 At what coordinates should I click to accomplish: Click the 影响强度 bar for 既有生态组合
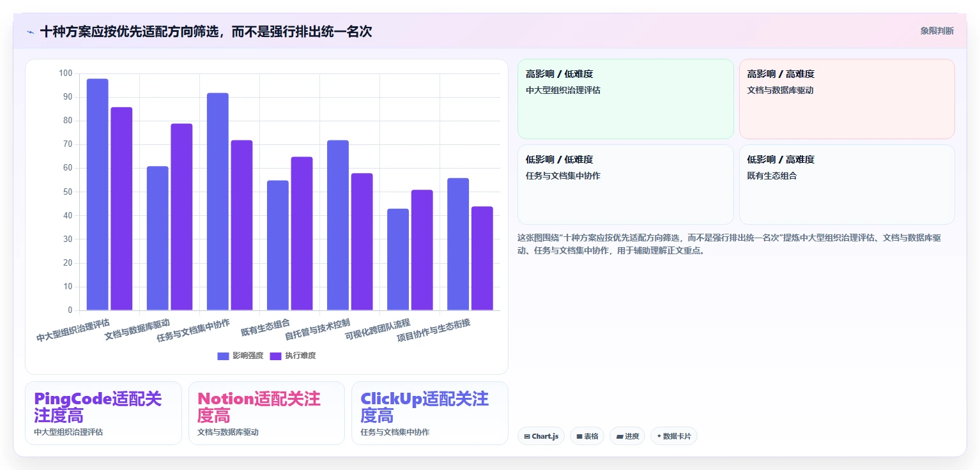278,245
